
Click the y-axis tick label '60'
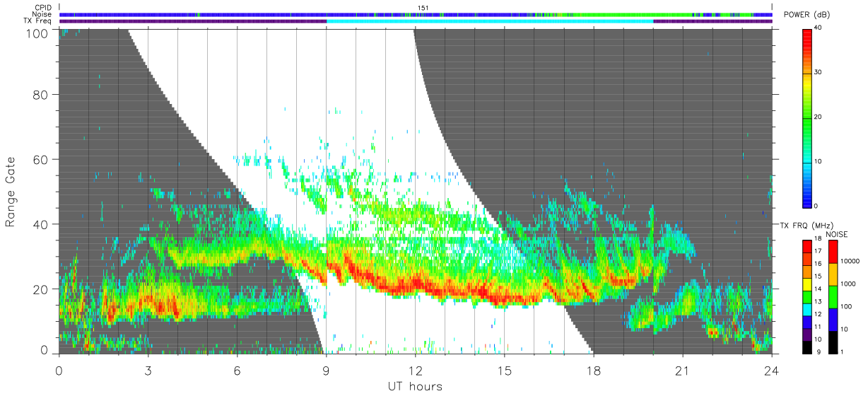[x=40, y=160]
